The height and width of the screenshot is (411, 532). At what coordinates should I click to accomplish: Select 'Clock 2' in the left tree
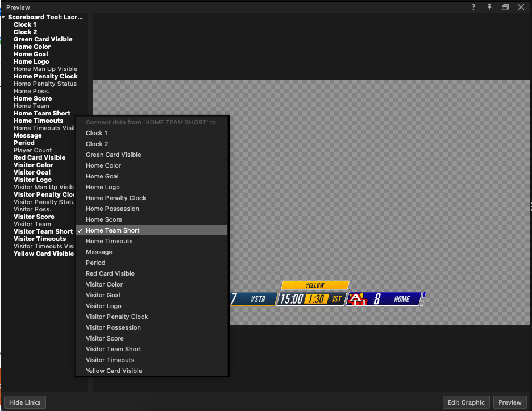point(26,32)
